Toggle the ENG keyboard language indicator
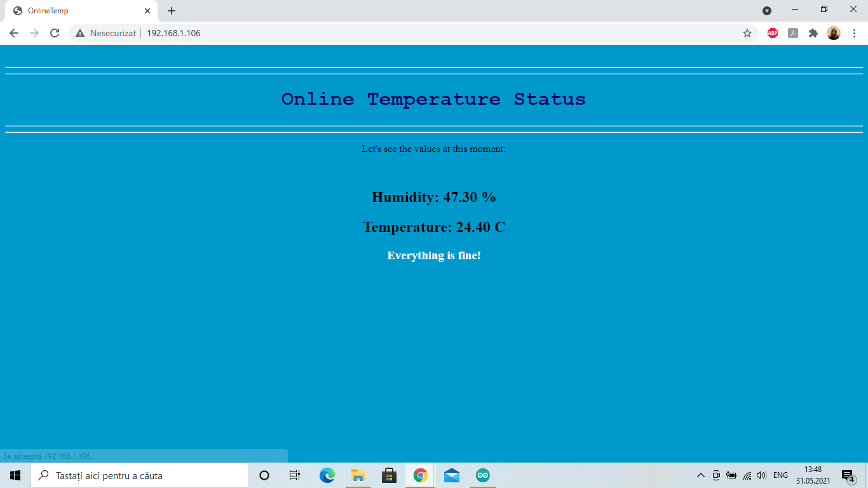Image resolution: width=868 pixels, height=488 pixels. click(780, 475)
